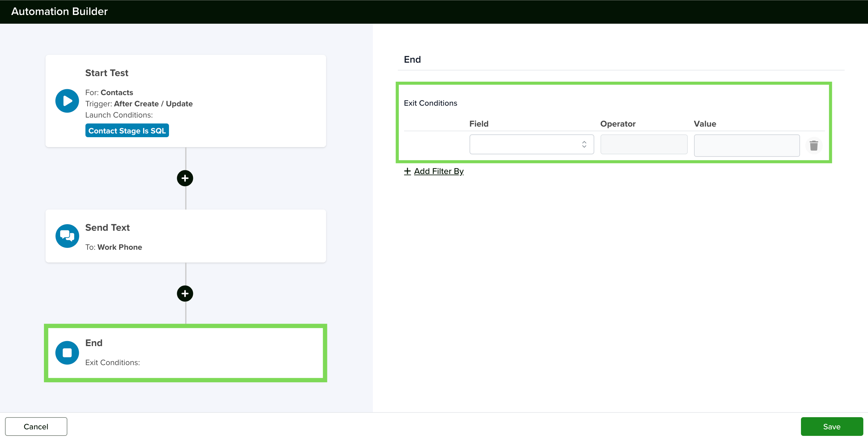868x439 pixels.
Task: Select the Send Text step card title
Action: click(x=107, y=227)
